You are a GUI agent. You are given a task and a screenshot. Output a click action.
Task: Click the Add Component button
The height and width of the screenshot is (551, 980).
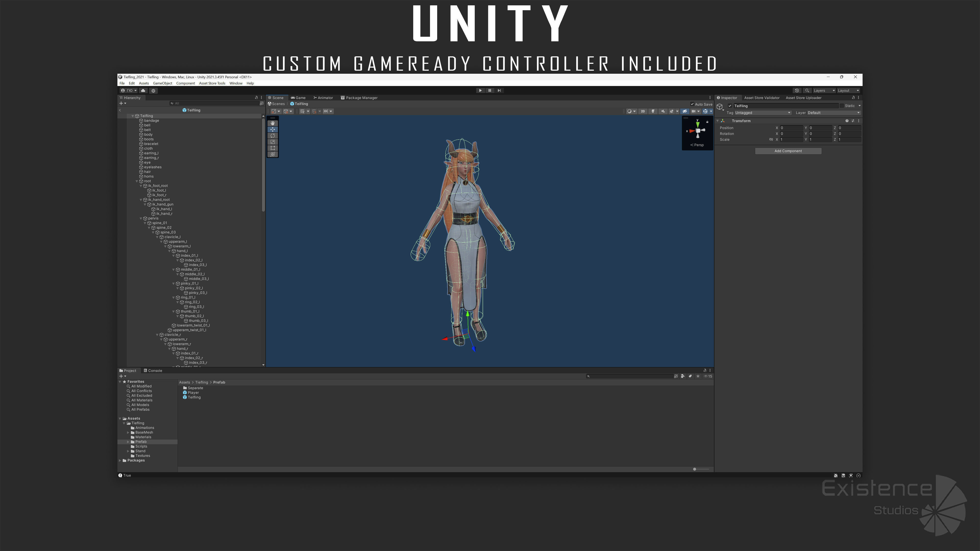point(788,151)
